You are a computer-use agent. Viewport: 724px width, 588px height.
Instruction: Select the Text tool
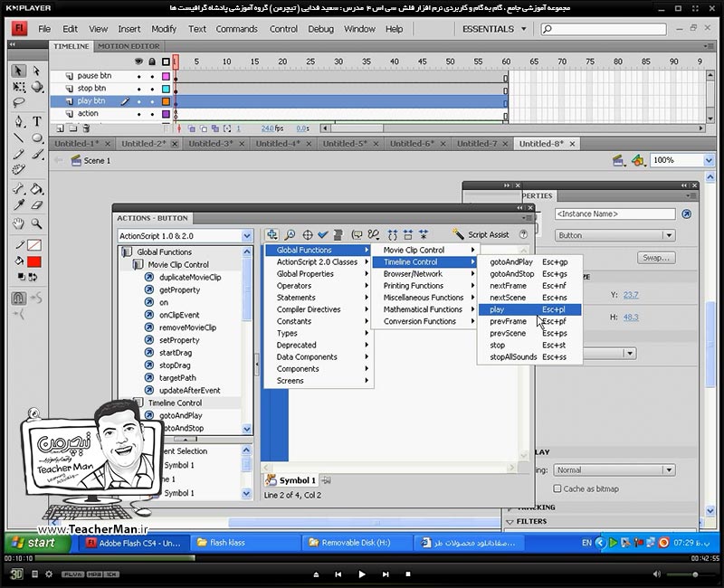(37, 121)
